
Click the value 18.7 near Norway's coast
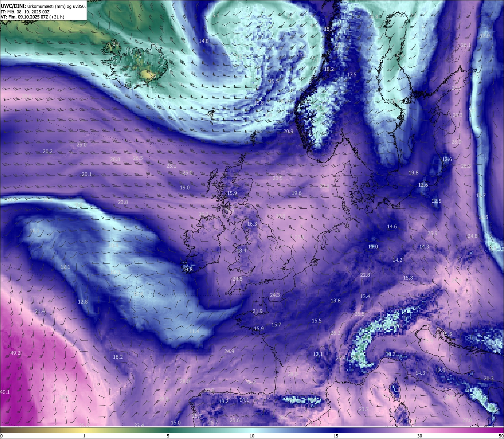329,29
